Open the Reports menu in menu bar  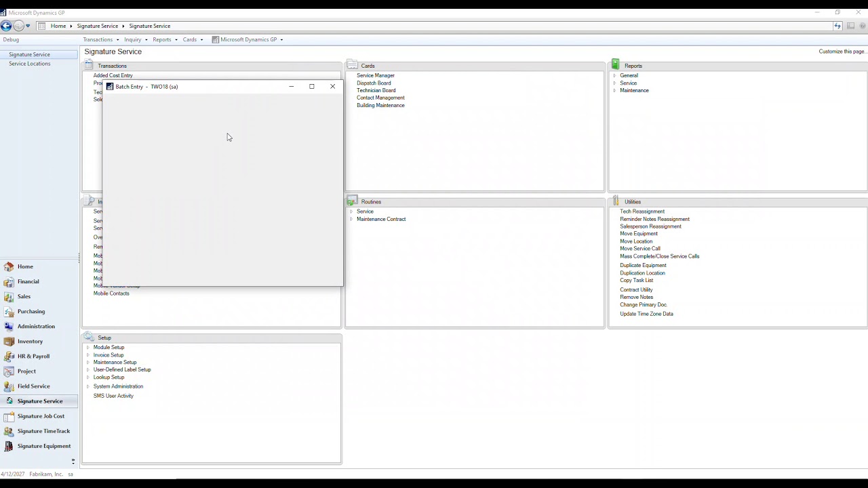[x=165, y=39]
